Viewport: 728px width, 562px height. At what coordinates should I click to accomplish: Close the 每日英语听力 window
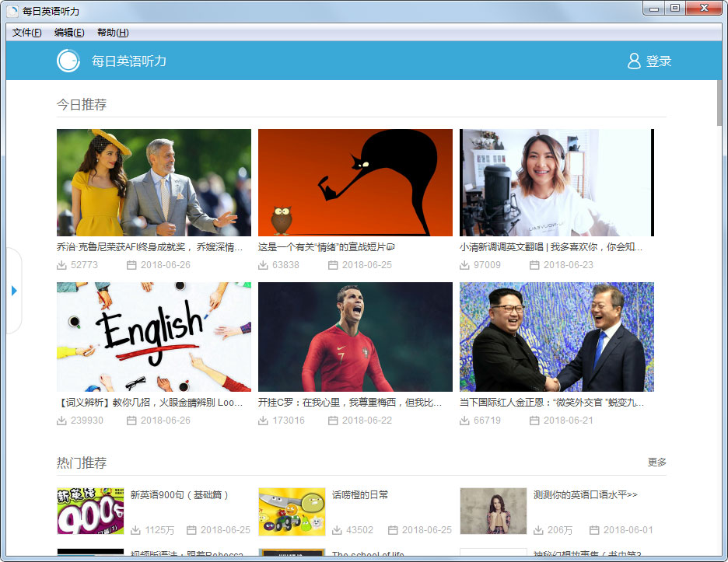[x=704, y=9]
